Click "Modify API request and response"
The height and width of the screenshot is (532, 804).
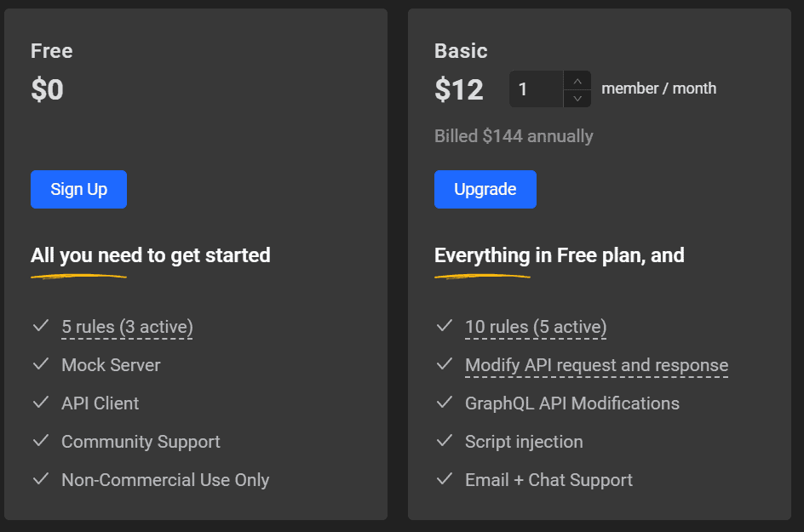596,364
